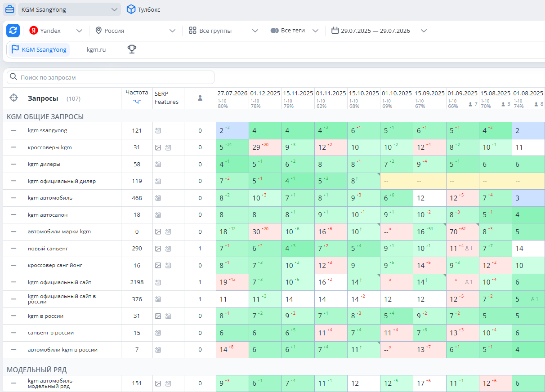Click SERP snippet icon for kgm ssangyong
Screen dimensions: 545x392
click(158, 130)
